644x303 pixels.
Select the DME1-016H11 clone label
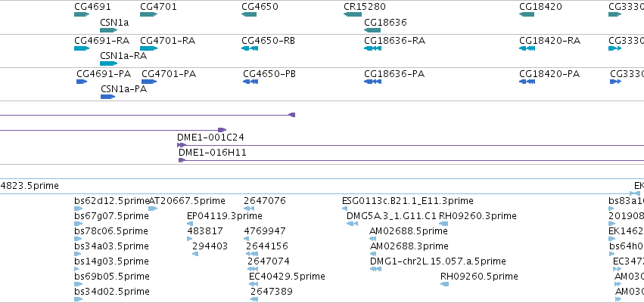tap(213, 153)
